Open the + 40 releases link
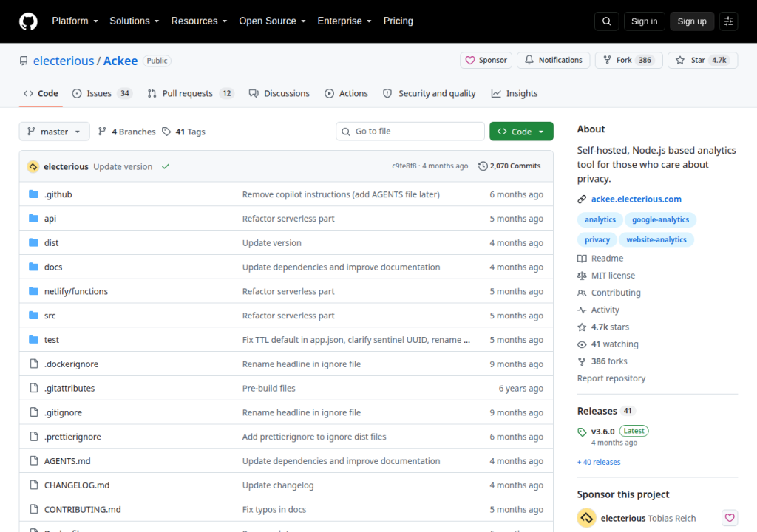Screen dimensions: 757x532 [599, 462]
